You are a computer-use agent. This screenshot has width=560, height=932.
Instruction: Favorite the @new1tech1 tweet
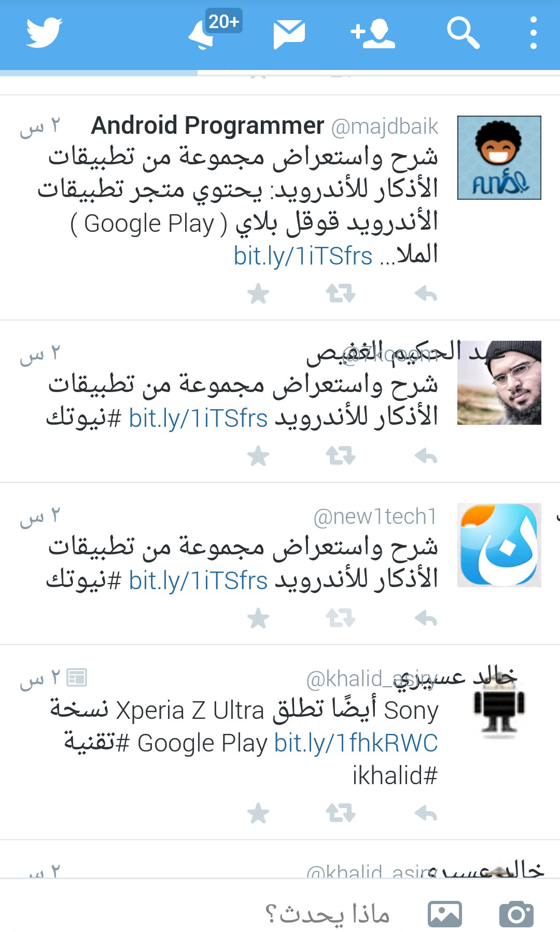pyautogui.click(x=258, y=618)
